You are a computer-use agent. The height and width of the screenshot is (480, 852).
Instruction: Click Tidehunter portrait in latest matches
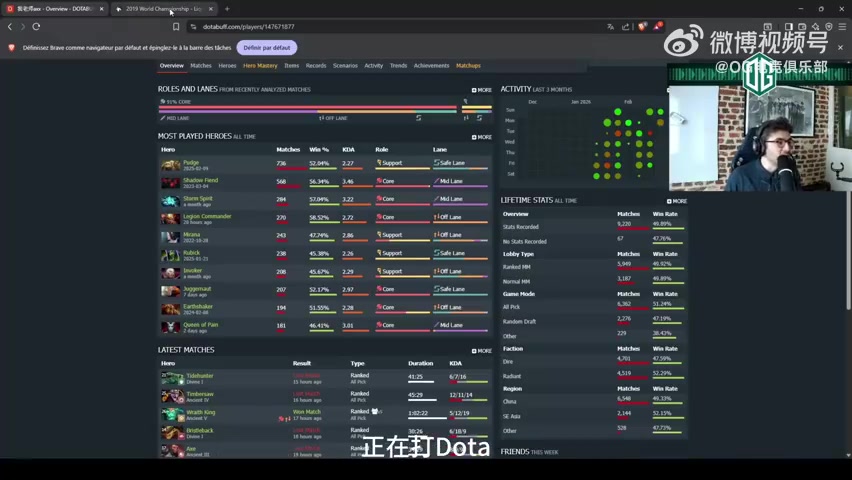pyautogui.click(x=172, y=378)
